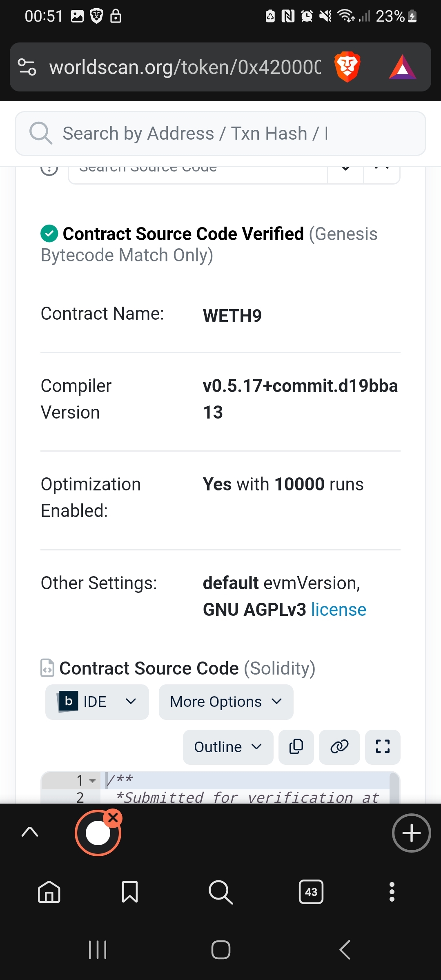This screenshot has height=980, width=441.
Task: Expand the IDE dropdown
Action: 97,702
